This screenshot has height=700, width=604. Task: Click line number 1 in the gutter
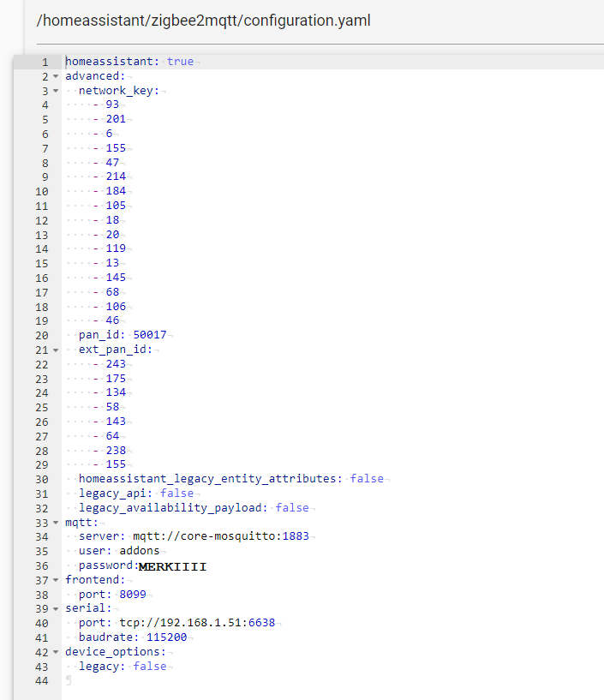[x=45, y=62]
